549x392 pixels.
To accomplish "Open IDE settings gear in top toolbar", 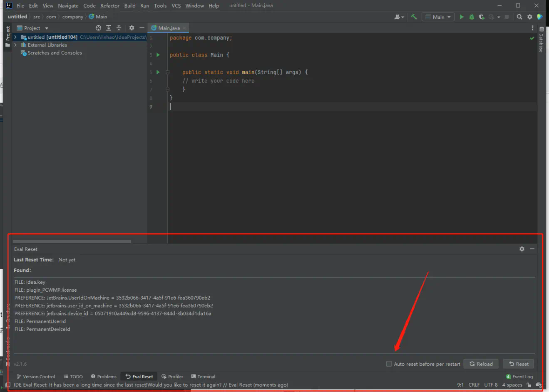I will point(530,17).
